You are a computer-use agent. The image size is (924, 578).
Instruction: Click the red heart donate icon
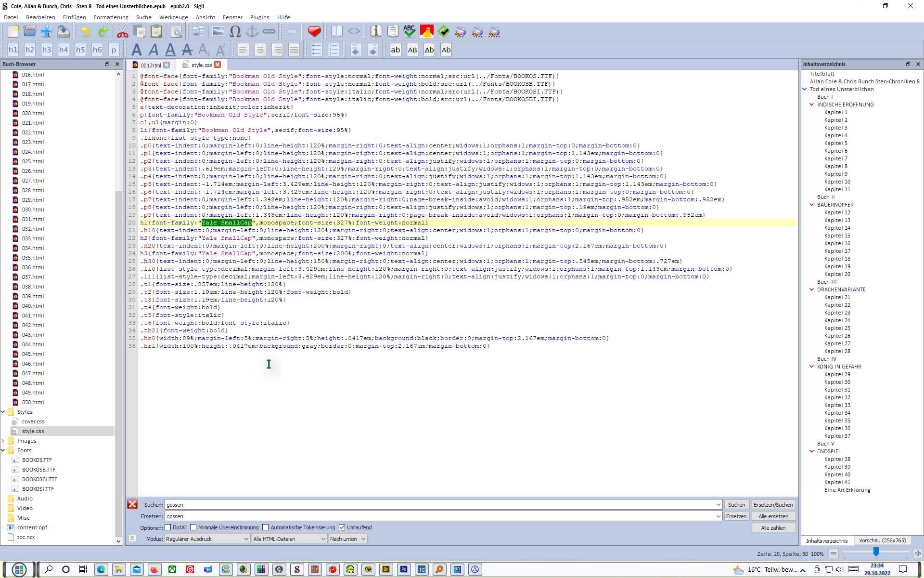coord(314,32)
